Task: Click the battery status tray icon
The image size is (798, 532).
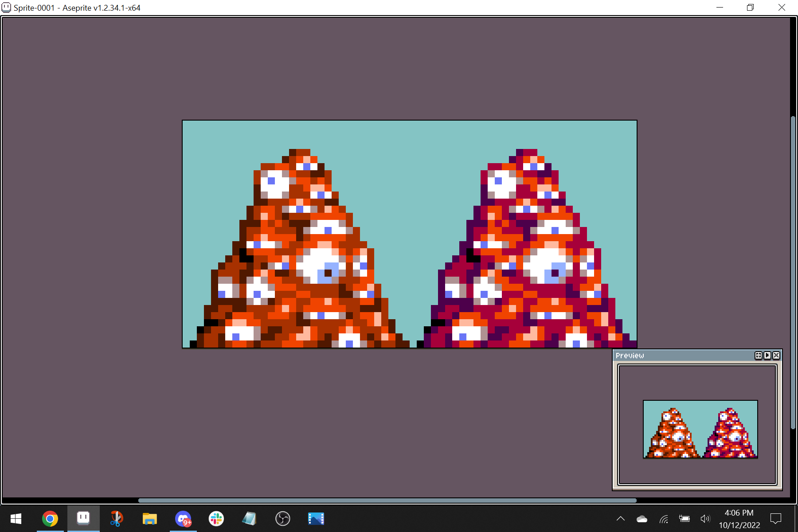Action: click(685, 519)
